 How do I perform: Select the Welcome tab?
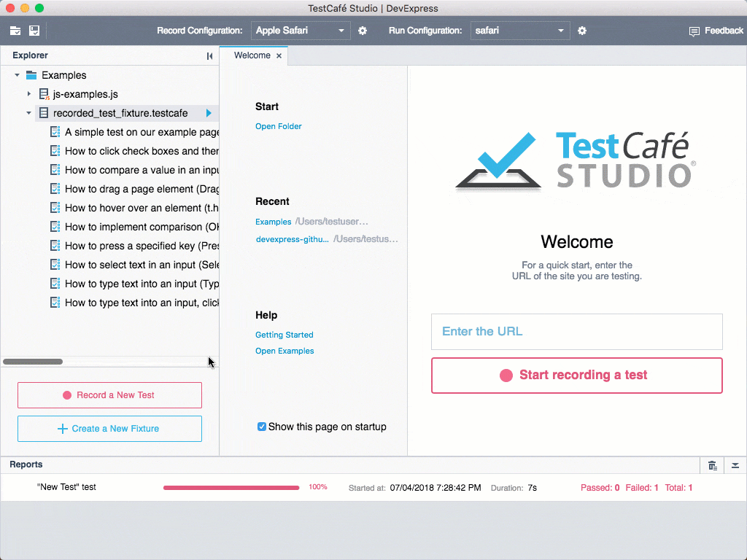(252, 55)
